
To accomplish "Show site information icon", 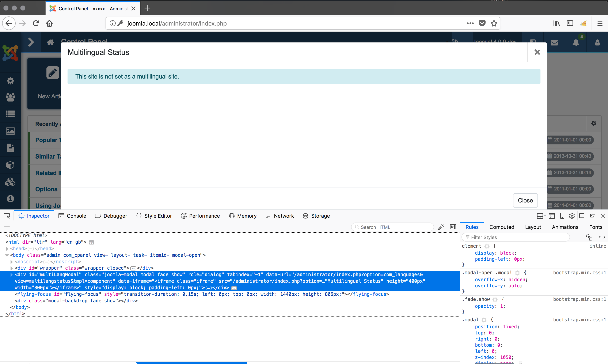I will [113, 23].
